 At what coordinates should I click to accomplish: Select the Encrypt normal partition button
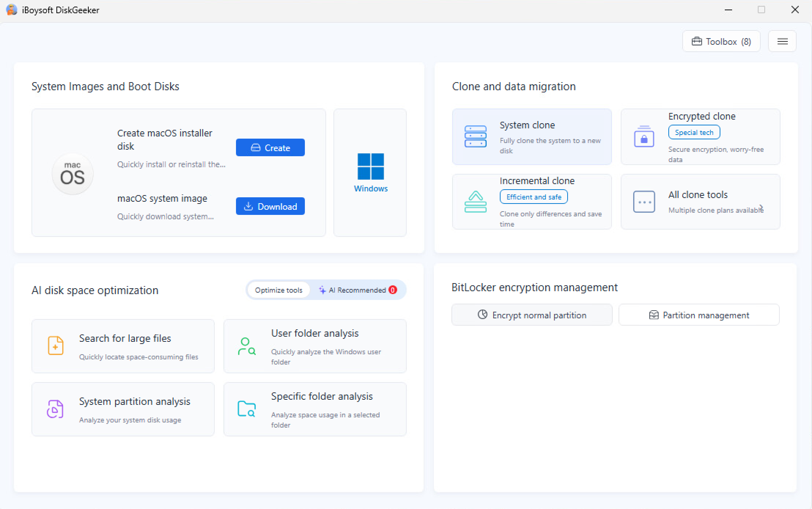point(532,315)
